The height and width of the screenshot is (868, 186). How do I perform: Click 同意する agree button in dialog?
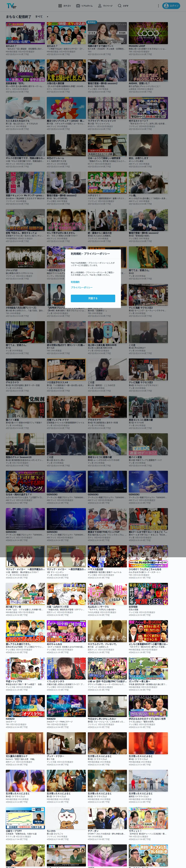93,298
